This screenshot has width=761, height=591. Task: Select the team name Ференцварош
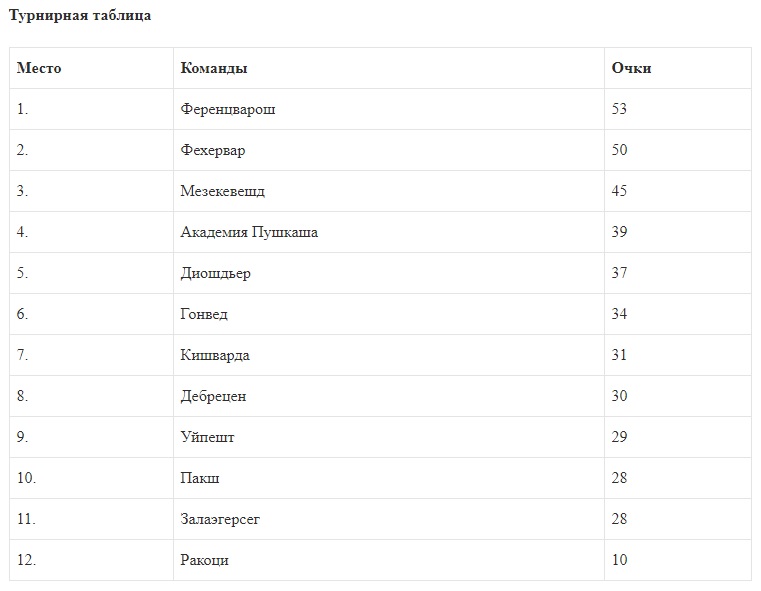228,109
